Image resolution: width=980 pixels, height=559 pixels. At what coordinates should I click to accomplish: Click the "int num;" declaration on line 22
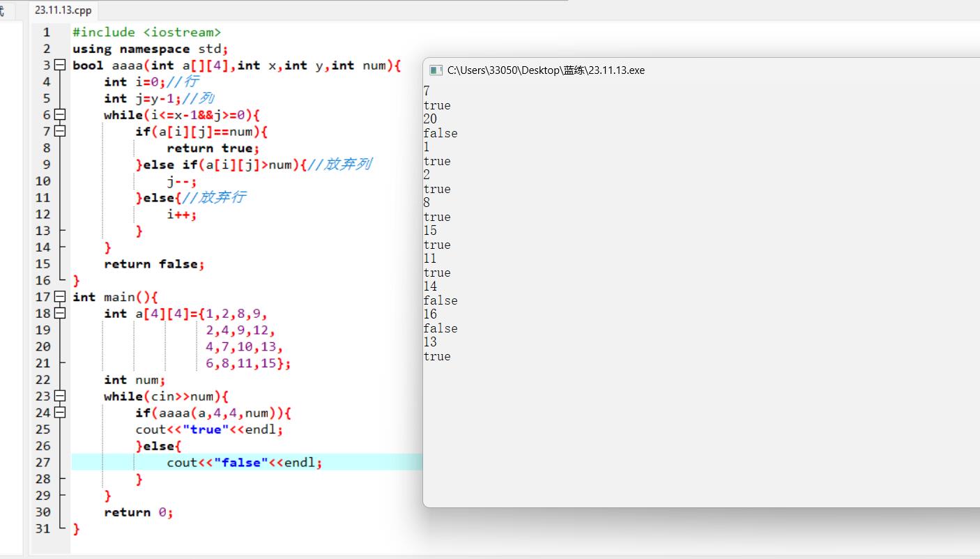[135, 380]
